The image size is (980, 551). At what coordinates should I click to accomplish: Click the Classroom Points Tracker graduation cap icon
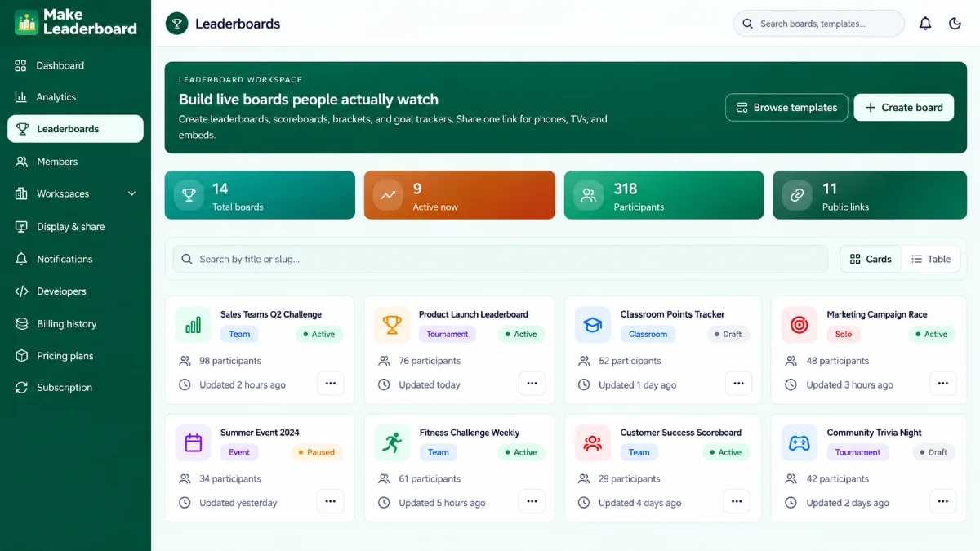592,325
